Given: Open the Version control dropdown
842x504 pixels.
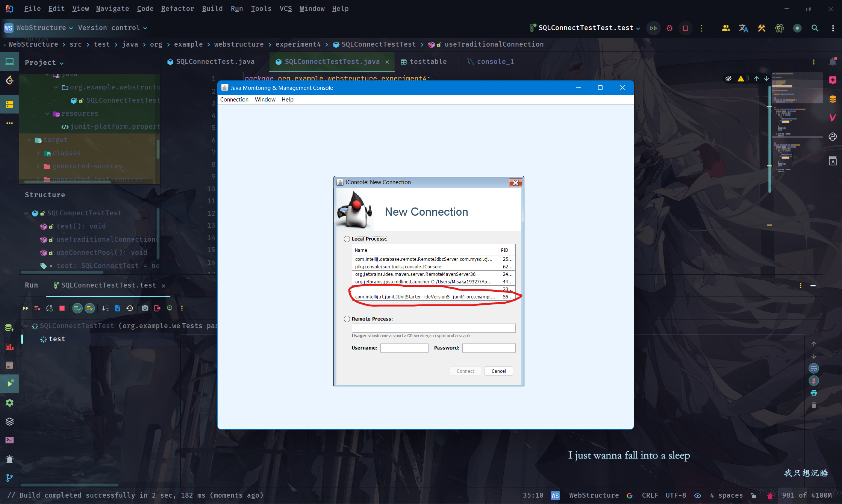Looking at the screenshot, I should [x=112, y=28].
